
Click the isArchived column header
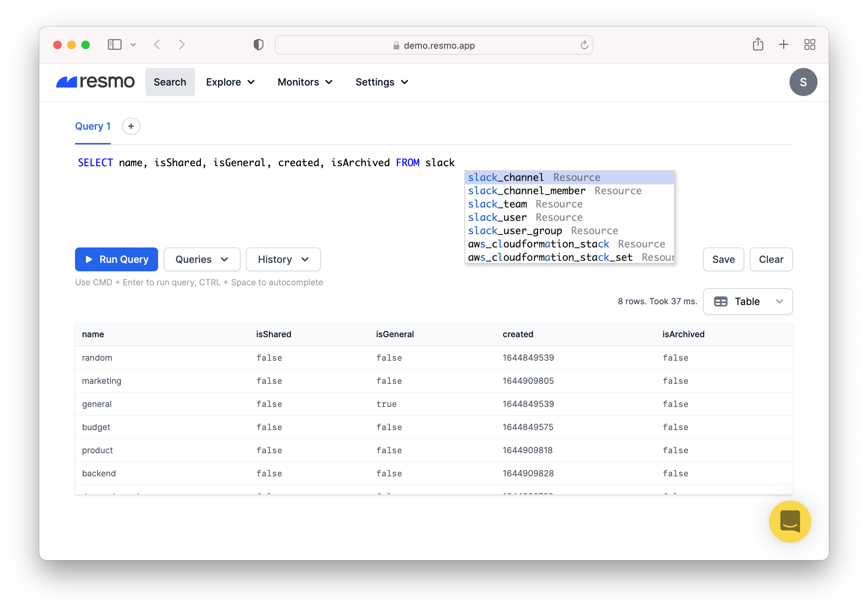[x=683, y=334]
